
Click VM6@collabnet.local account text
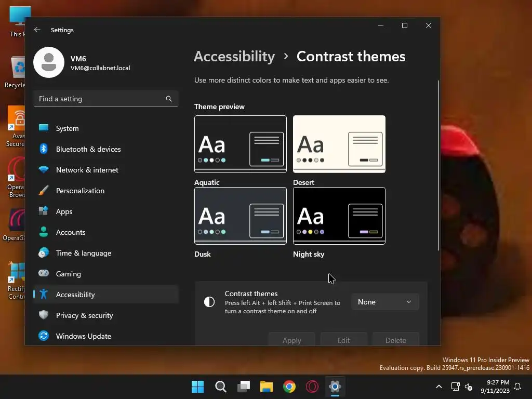coord(100,68)
